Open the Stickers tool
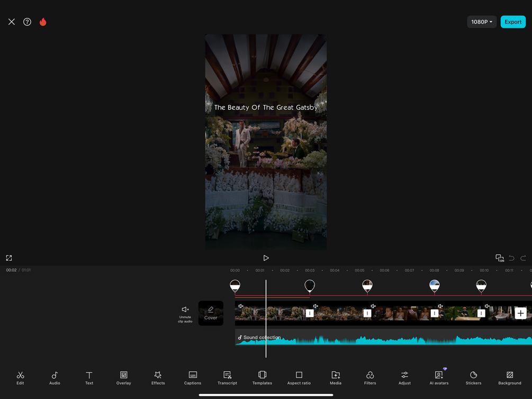 474,378
